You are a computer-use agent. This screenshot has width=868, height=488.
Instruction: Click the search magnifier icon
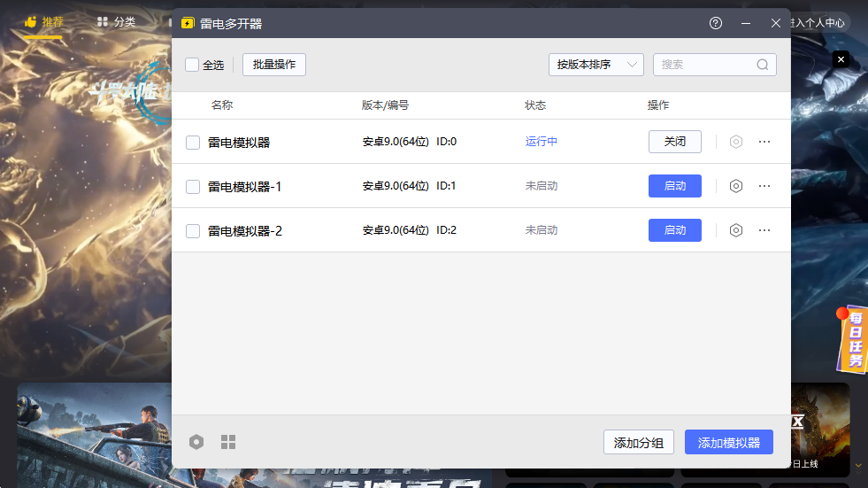[x=763, y=65]
